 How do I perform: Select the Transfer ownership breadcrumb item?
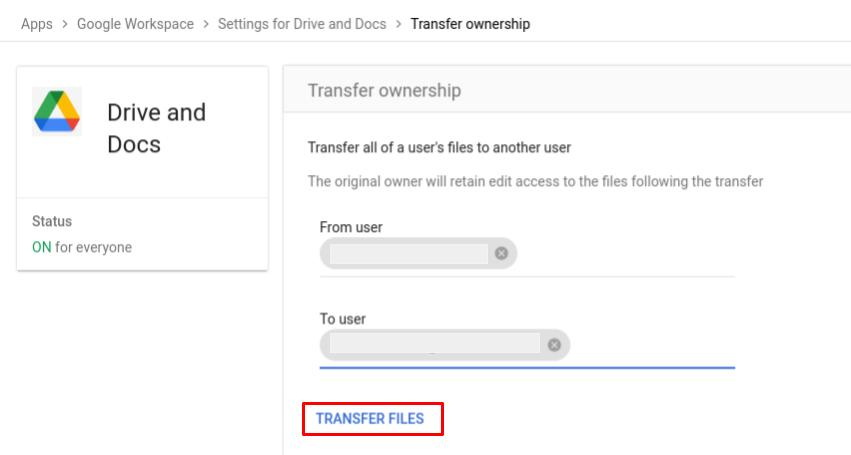[470, 24]
